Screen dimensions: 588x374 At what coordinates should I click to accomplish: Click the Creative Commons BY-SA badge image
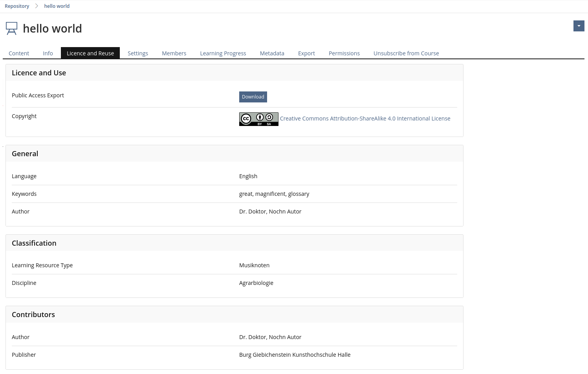pyautogui.click(x=259, y=119)
